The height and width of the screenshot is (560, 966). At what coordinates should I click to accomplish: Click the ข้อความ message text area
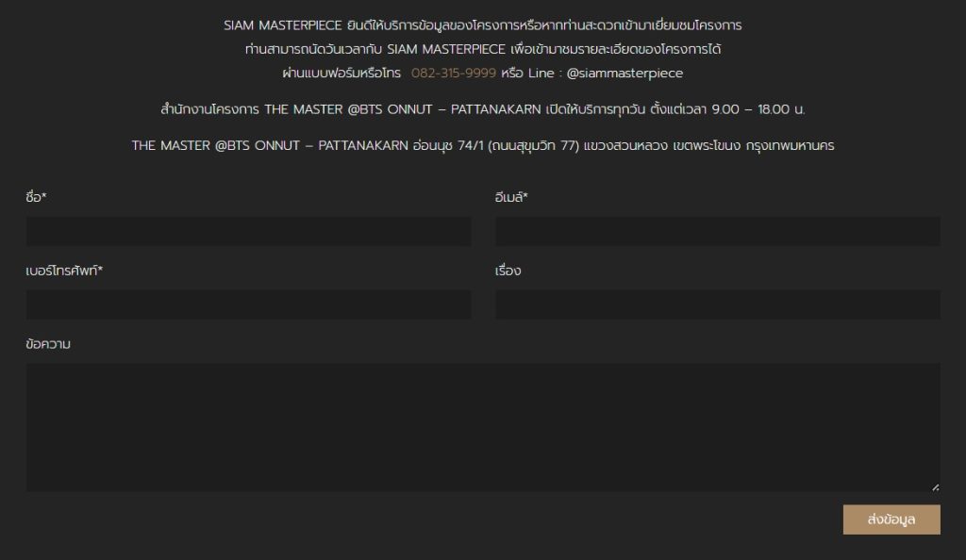coord(483,427)
